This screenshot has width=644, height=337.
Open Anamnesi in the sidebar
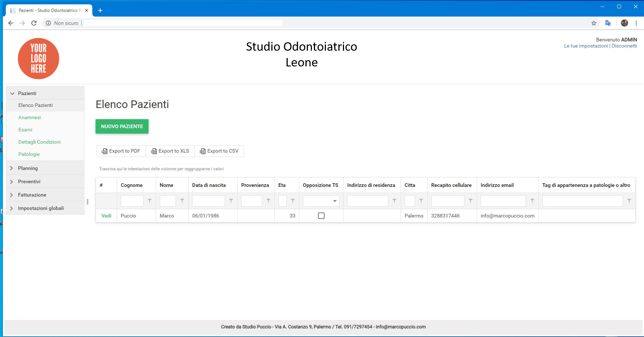point(30,117)
